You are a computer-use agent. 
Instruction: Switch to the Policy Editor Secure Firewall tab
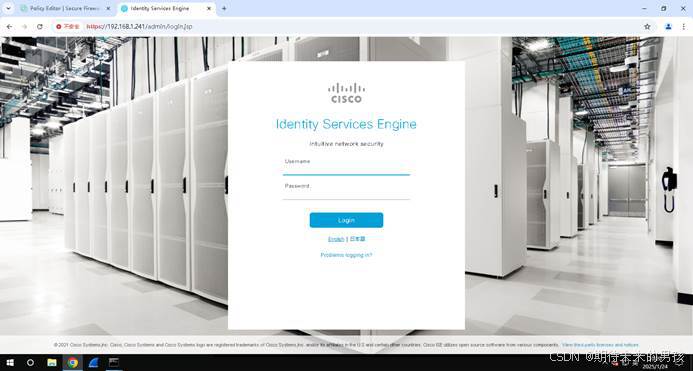pyautogui.click(x=64, y=8)
